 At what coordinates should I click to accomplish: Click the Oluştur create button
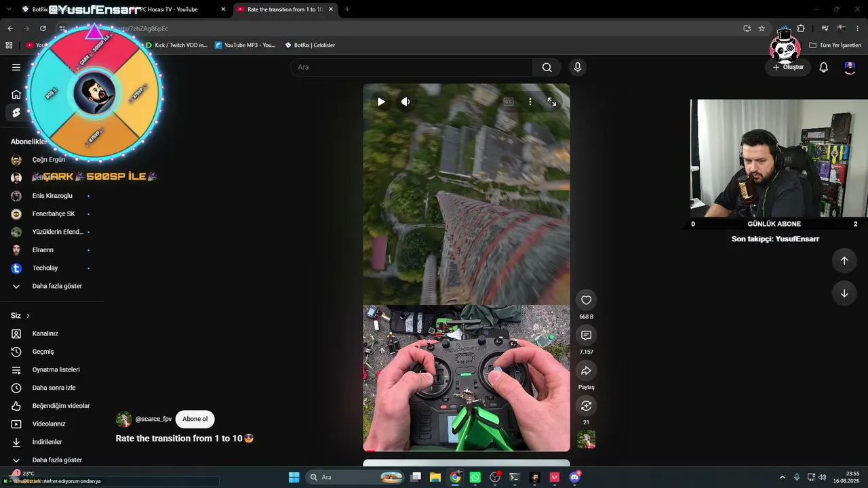pos(788,67)
